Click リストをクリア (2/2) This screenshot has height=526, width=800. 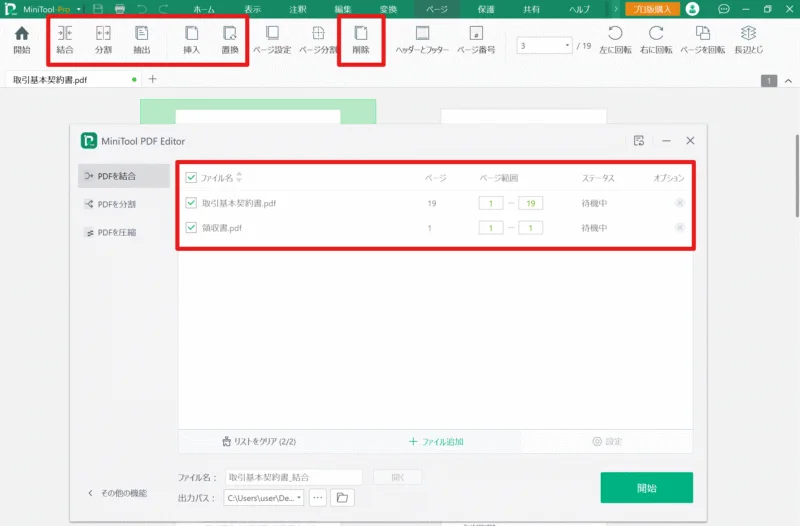pos(259,441)
